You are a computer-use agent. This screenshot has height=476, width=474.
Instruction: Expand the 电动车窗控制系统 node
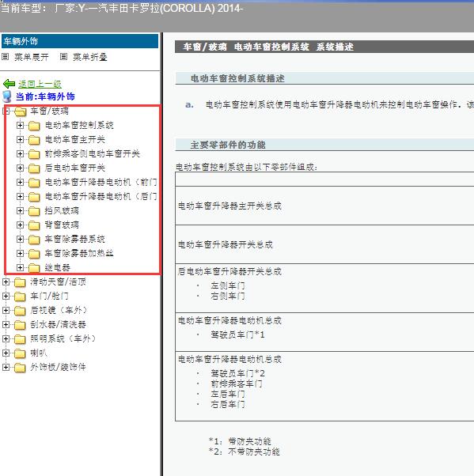click(x=20, y=125)
